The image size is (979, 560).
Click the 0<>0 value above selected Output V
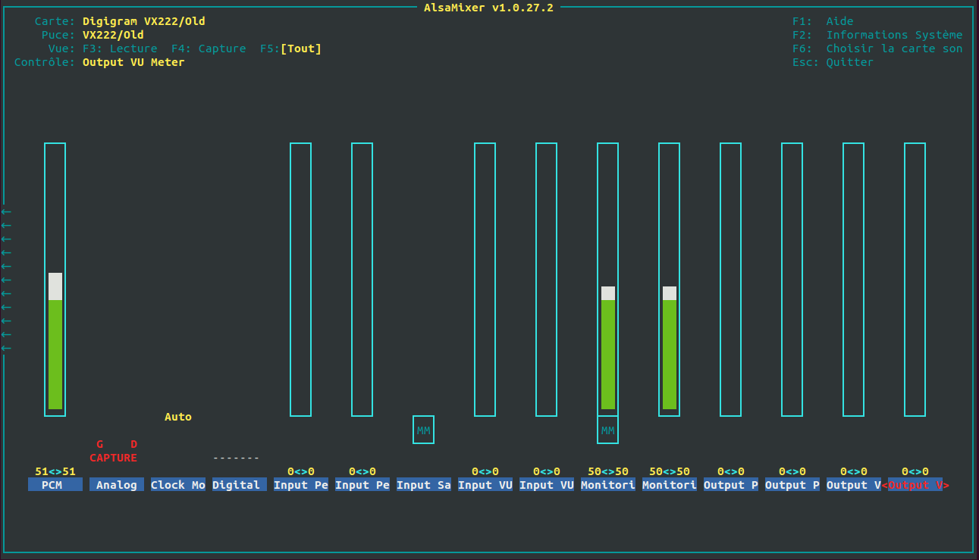tap(915, 471)
